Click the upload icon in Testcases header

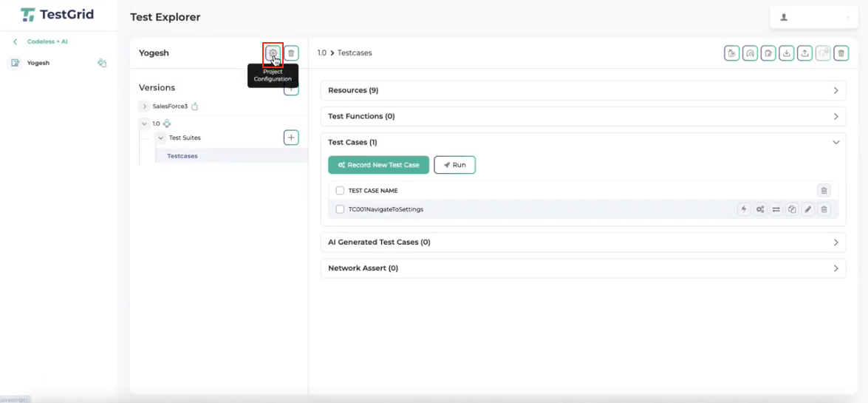805,53
